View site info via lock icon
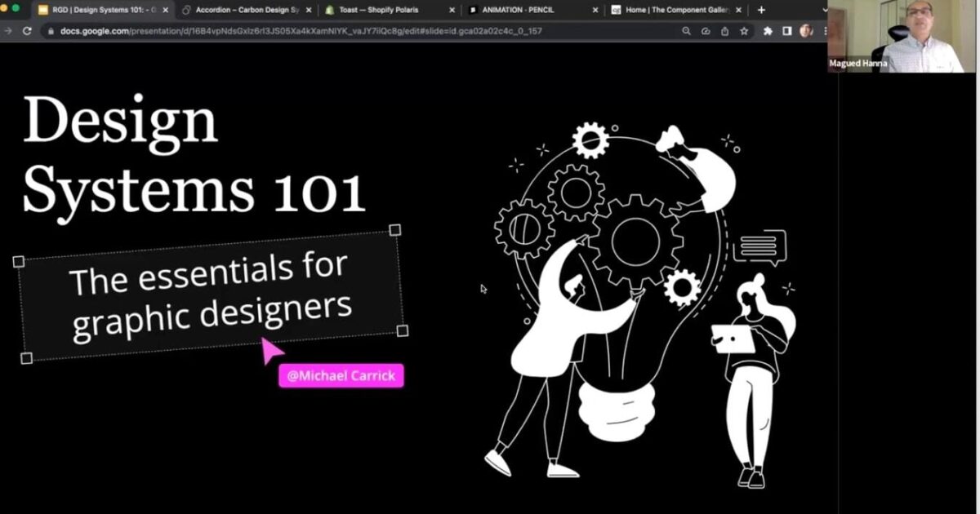 (x=51, y=31)
